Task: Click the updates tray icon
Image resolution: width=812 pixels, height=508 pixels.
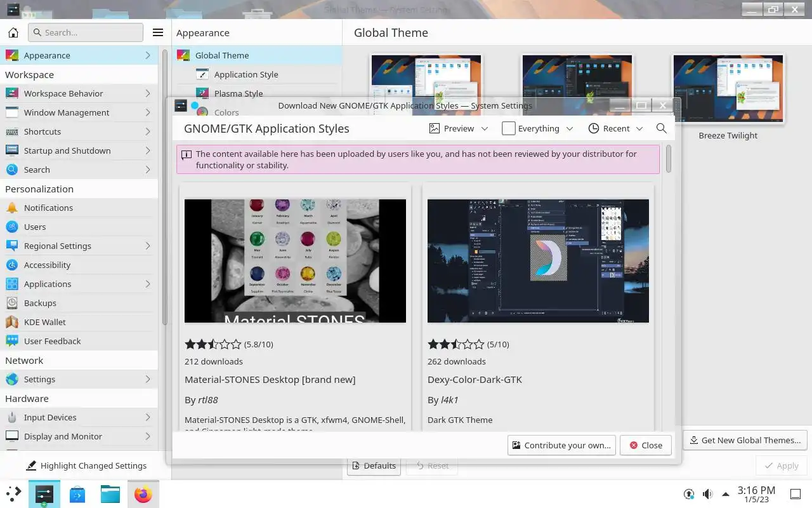Action: [689, 493]
